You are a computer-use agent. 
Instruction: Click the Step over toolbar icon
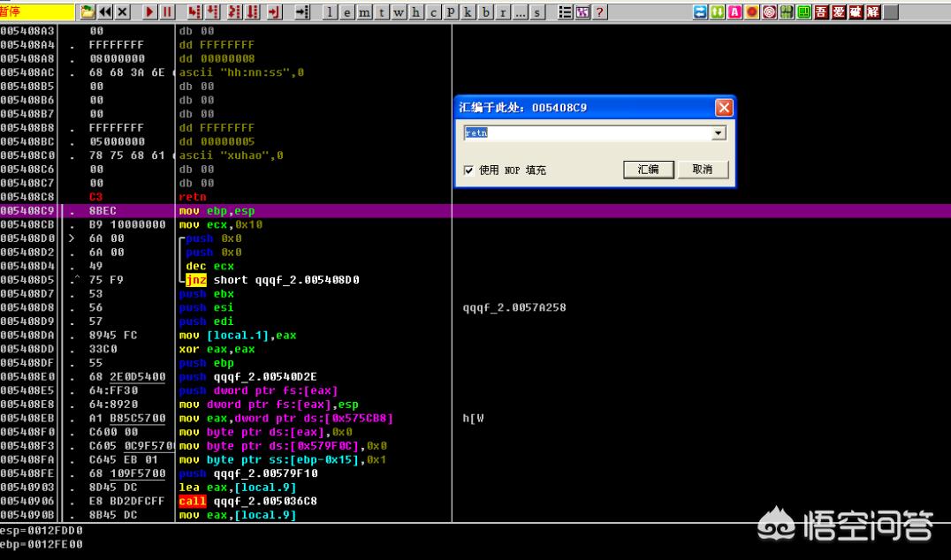point(212,11)
